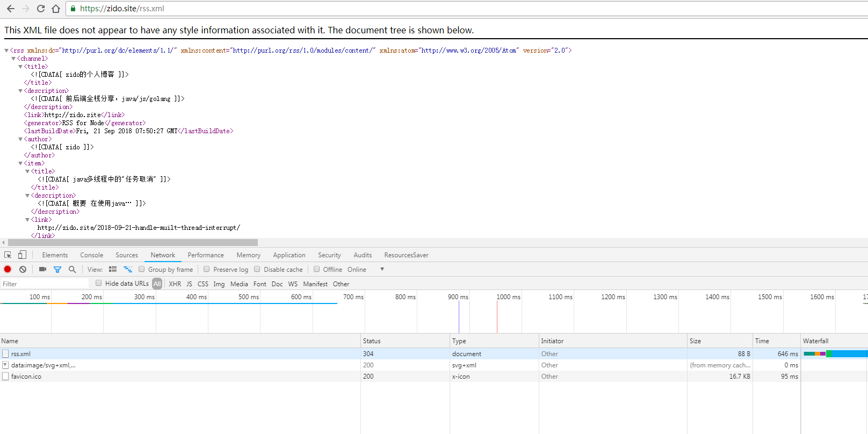Click the Filter text input field
Image resolution: width=868 pixels, height=434 pixels.
tap(44, 284)
